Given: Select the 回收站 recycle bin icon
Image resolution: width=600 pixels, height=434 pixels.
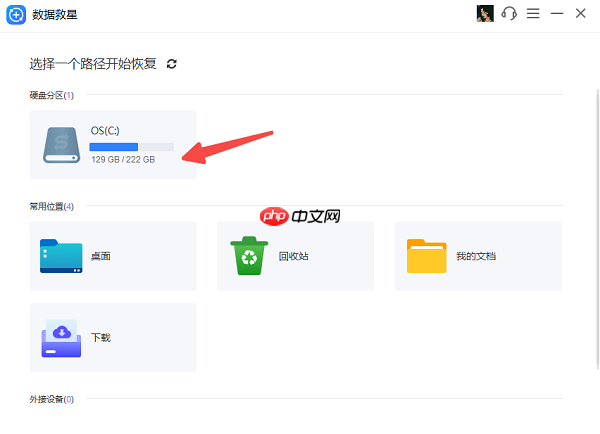Looking at the screenshot, I should pyautogui.click(x=247, y=256).
